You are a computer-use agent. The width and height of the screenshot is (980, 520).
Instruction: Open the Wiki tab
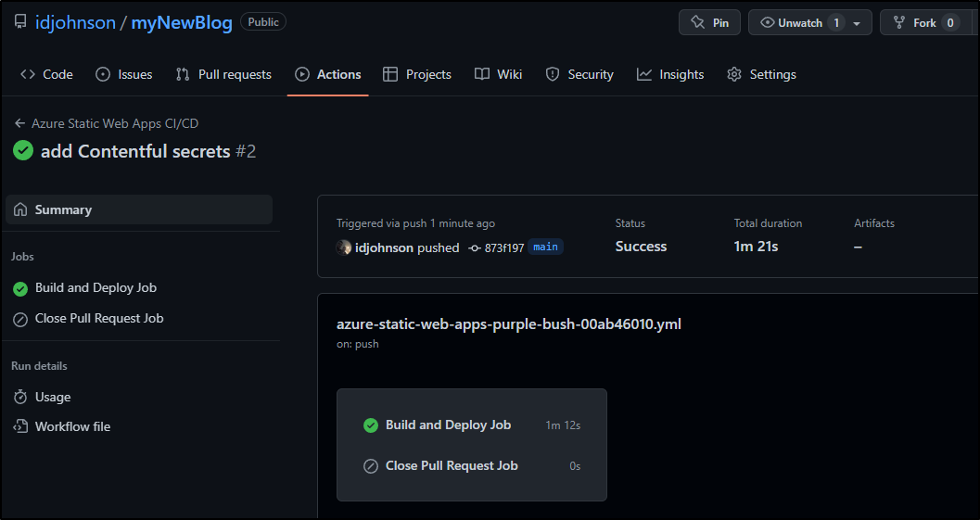(498, 74)
